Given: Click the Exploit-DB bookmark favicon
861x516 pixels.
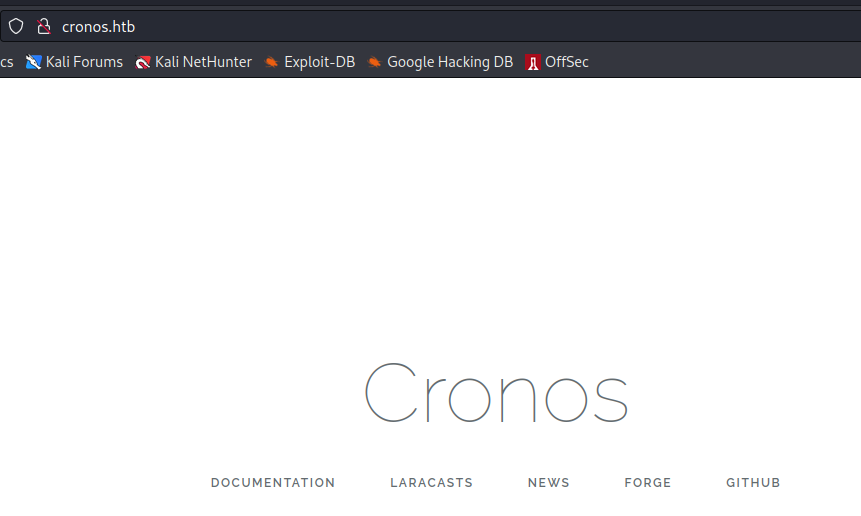Looking at the screenshot, I should pos(271,62).
